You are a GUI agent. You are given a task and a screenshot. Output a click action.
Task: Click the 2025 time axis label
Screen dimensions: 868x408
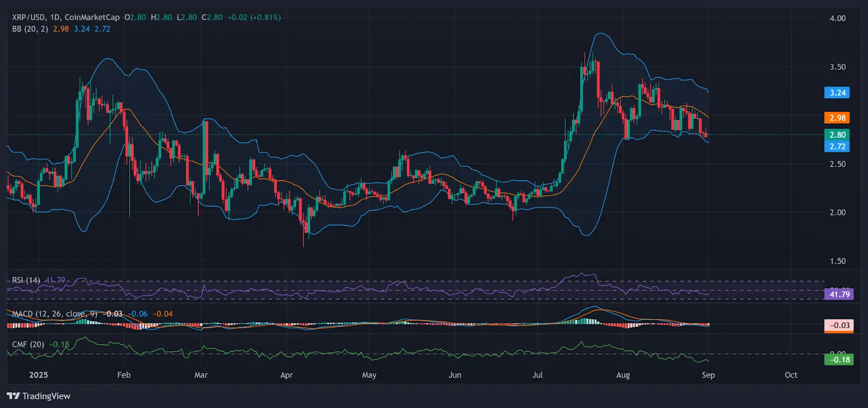tap(39, 375)
